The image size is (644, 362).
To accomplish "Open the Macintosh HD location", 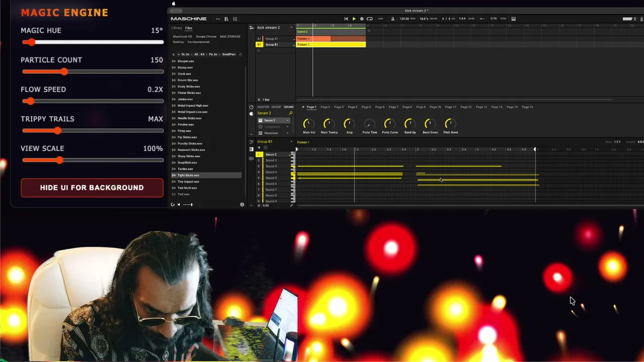I will (183, 37).
